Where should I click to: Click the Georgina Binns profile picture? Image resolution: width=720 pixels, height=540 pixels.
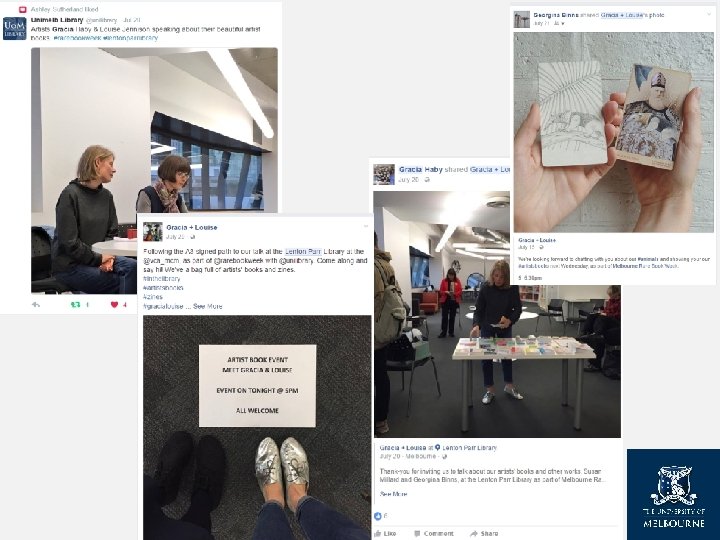click(x=522, y=19)
